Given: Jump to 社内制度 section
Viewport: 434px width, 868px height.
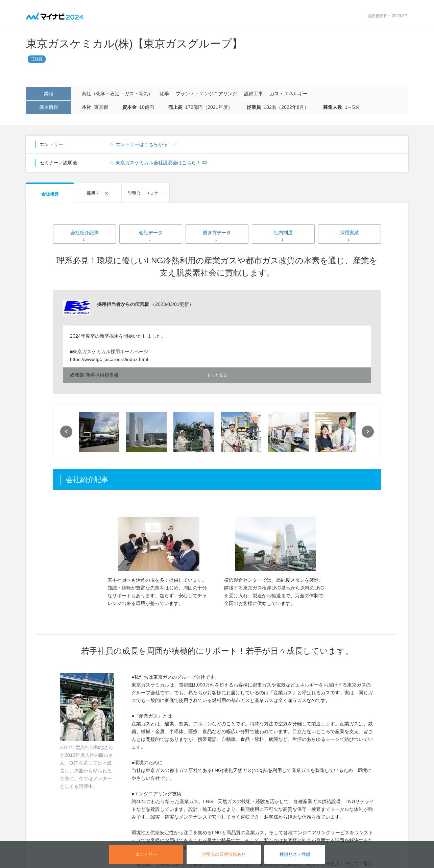Looking at the screenshot, I should click(283, 234).
